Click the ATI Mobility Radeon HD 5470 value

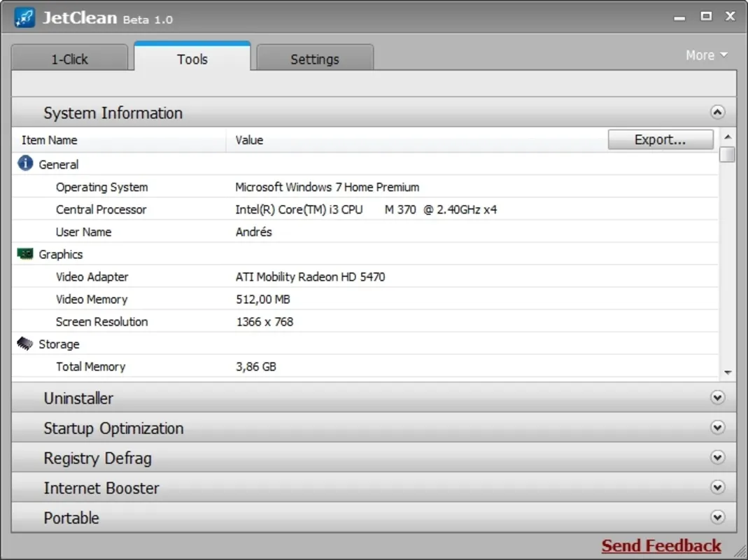tap(310, 277)
